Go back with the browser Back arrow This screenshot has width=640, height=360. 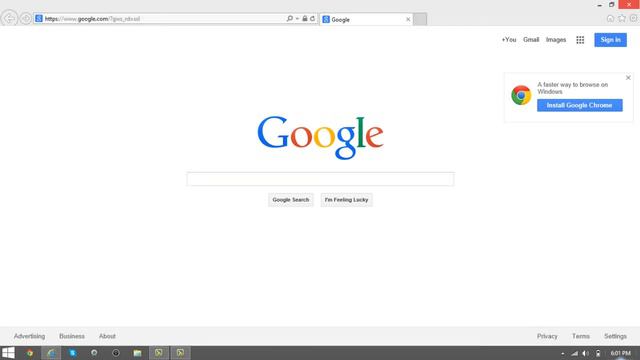(x=9, y=18)
